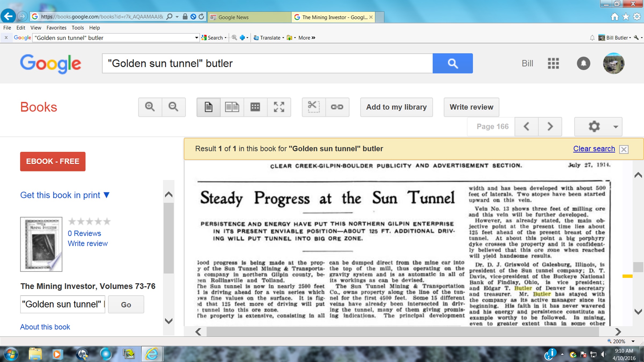Open the Translate dropdown in toolbar
The image size is (644, 362).
[283, 38]
